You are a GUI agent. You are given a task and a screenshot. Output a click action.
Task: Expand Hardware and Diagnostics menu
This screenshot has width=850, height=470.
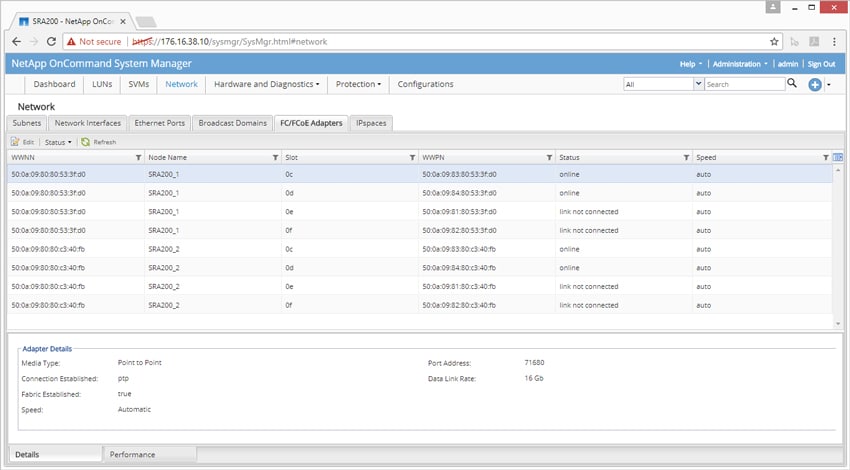[267, 84]
